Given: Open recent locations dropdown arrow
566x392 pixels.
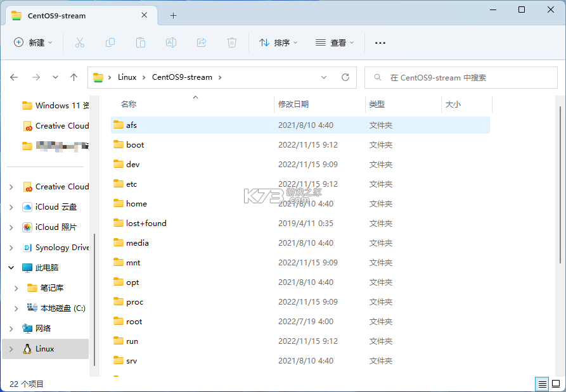Looking at the screenshot, I should point(55,77).
